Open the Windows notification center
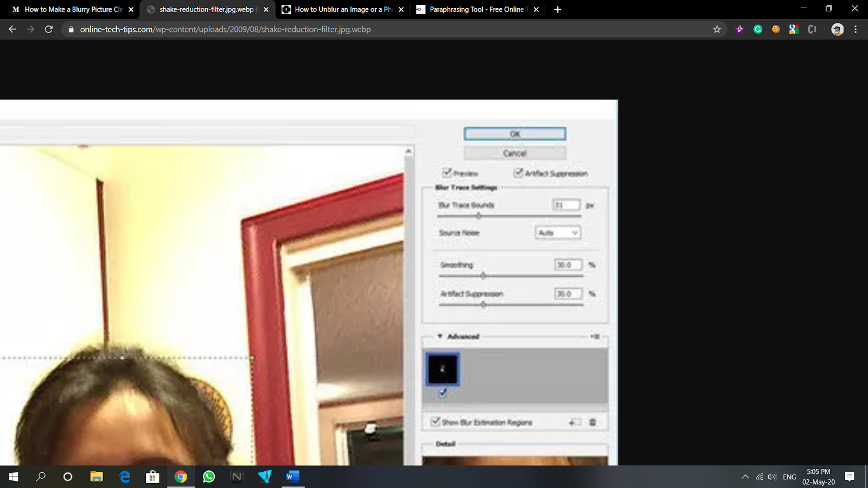This screenshot has height=488, width=868. click(x=850, y=477)
